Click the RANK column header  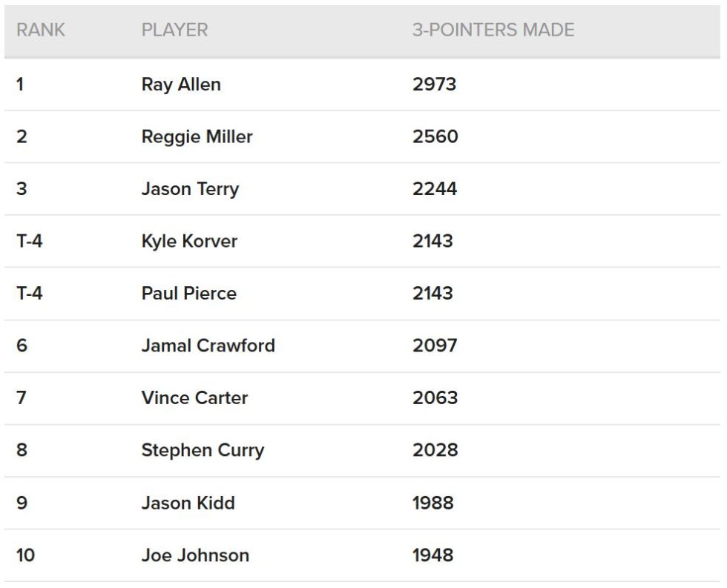pos(41,30)
